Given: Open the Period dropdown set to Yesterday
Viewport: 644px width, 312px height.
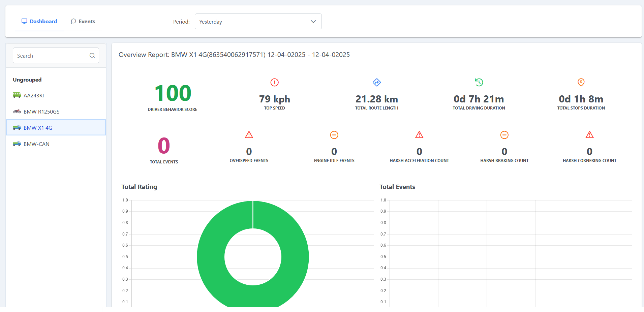Looking at the screenshot, I should tap(258, 22).
